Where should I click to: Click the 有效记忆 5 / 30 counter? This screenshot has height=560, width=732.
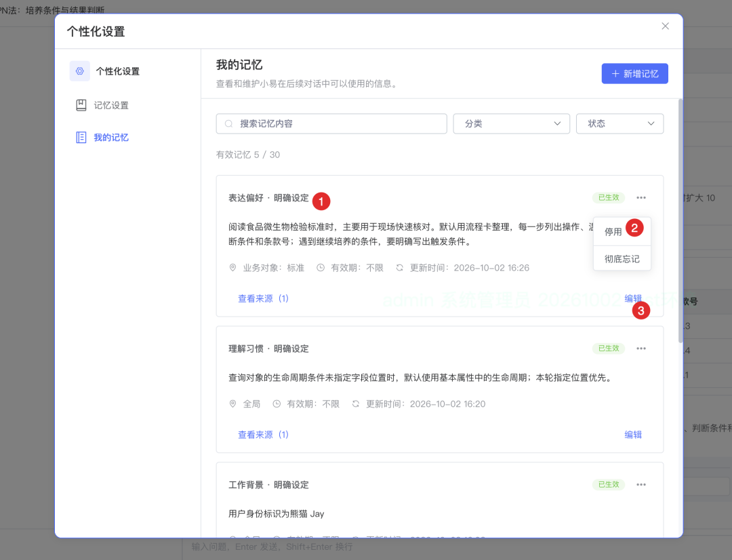[248, 155]
